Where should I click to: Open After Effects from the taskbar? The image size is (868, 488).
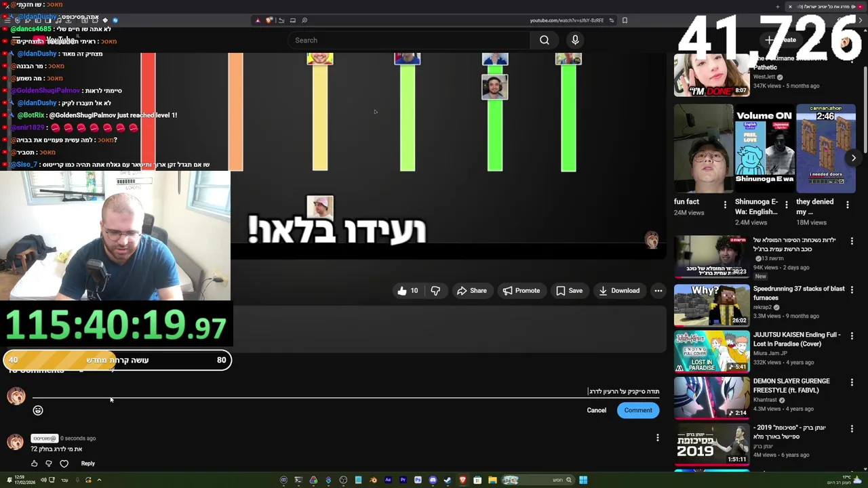(x=388, y=480)
